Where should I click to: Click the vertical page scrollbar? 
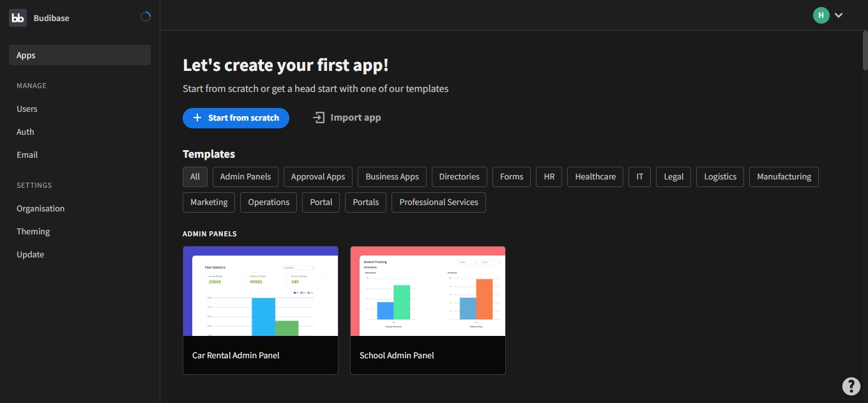click(865, 51)
